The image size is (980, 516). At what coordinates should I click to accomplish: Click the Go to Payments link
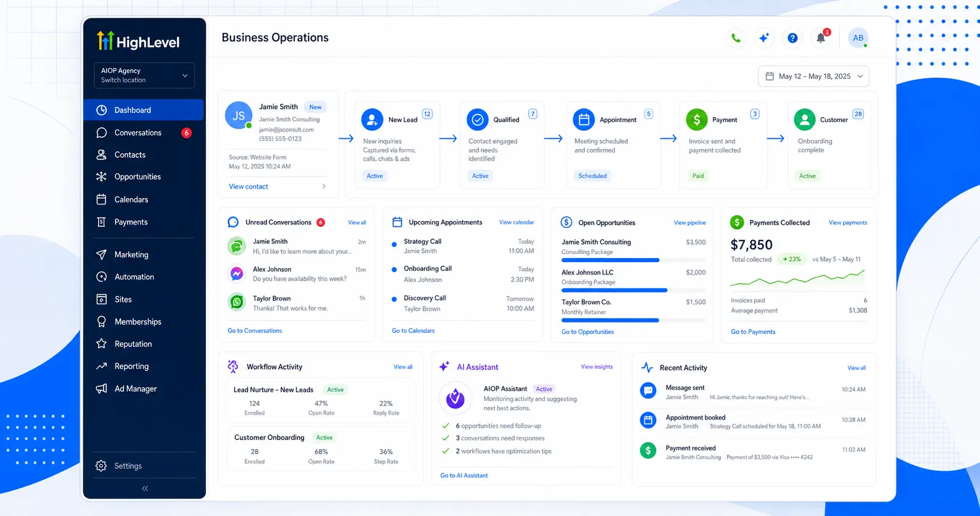click(x=753, y=332)
